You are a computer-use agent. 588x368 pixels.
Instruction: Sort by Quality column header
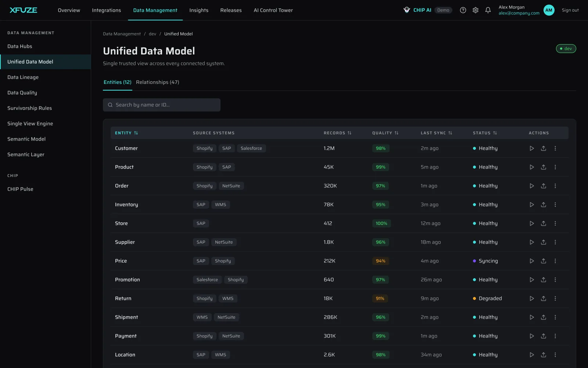[385, 133]
